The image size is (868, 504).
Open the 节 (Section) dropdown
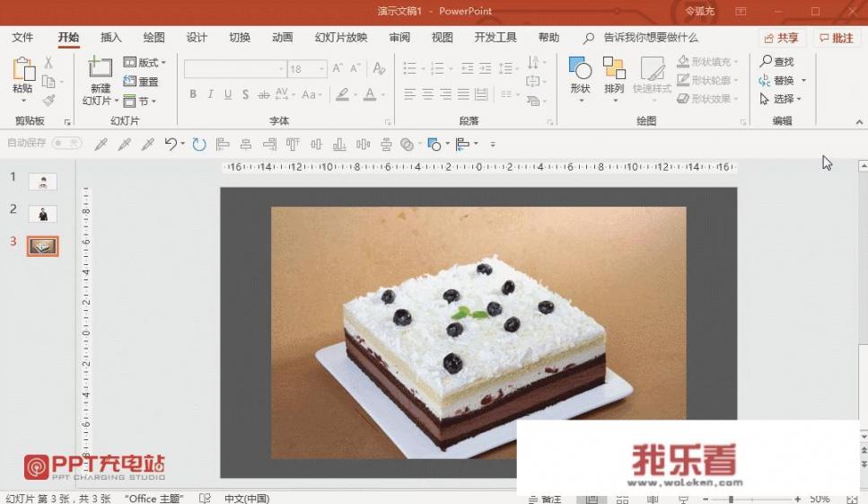coord(139,101)
